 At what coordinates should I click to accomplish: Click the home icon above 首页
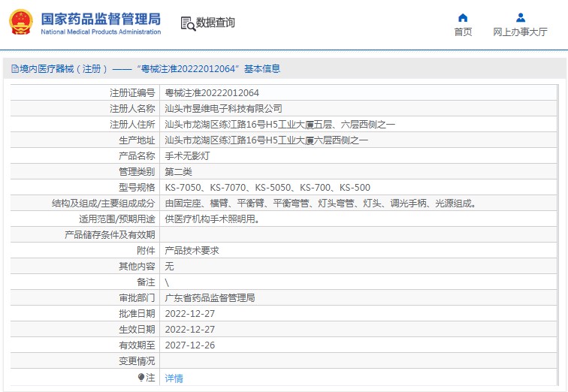coord(463,18)
